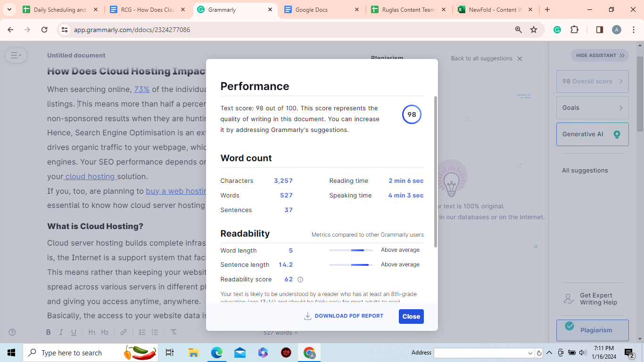
Task: Bookmark this page with star
Action: pos(534,30)
